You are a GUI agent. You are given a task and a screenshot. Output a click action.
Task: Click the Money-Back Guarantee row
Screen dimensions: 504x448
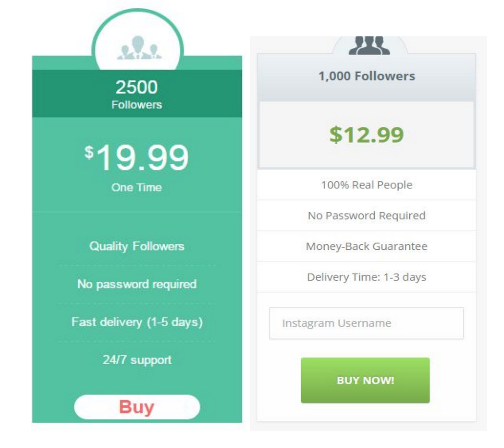point(366,247)
